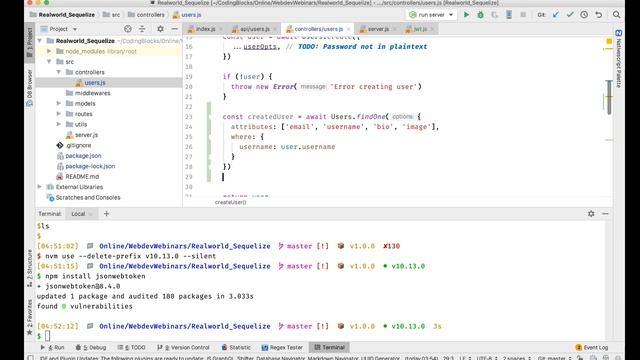640x360 pixels.
Task: Open the DB Browser side panel
Action: 30,88
